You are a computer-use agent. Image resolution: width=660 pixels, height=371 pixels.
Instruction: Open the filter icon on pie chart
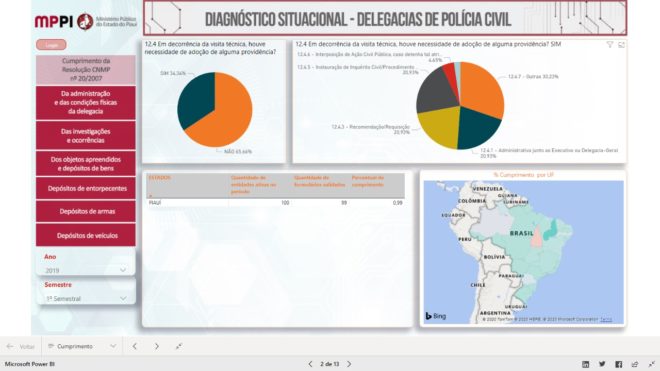coord(609,44)
